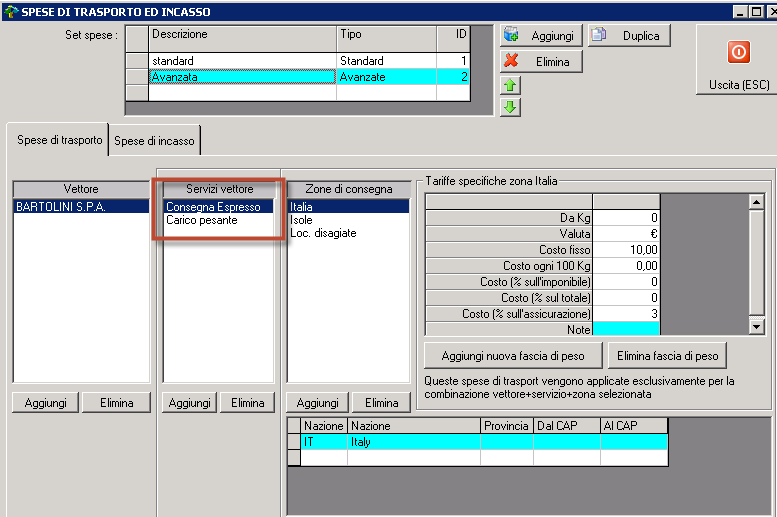777x517 pixels.
Task: Click Elimina under Zone di consegna
Action: (382, 403)
